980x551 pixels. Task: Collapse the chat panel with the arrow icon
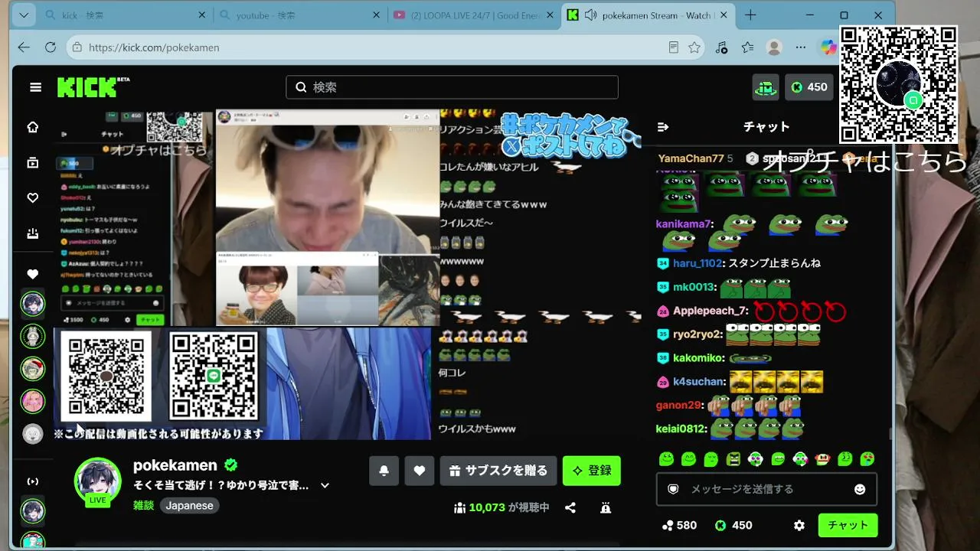[x=663, y=127]
